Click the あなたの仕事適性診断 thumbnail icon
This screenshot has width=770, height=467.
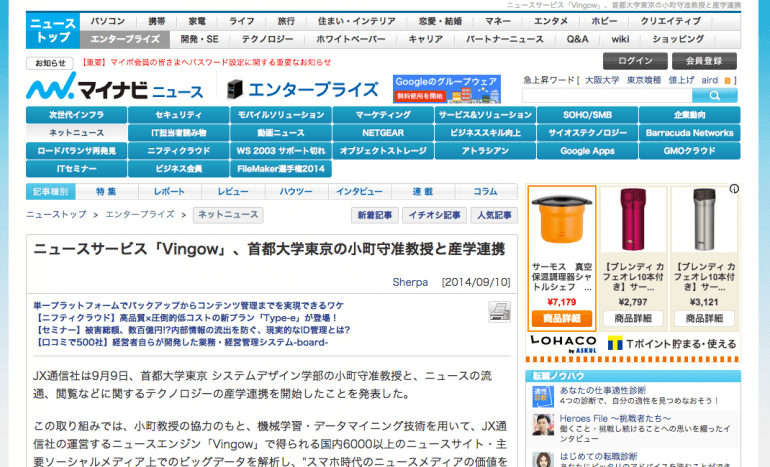543,396
